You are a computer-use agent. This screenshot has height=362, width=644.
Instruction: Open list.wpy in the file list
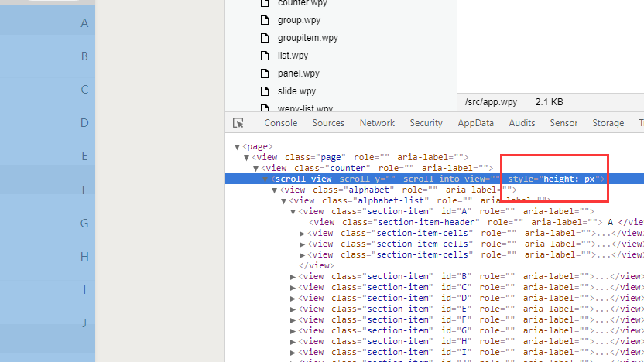293,56
